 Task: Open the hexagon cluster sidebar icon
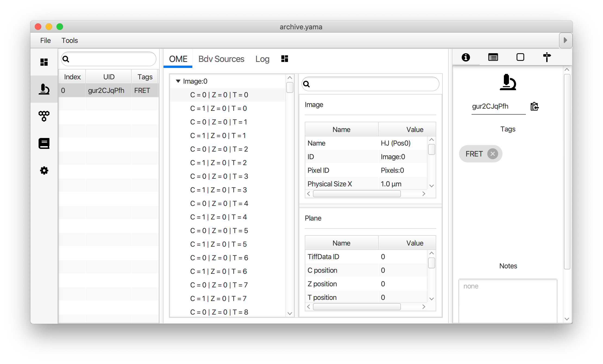pyautogui.click(x=44, y=116)
